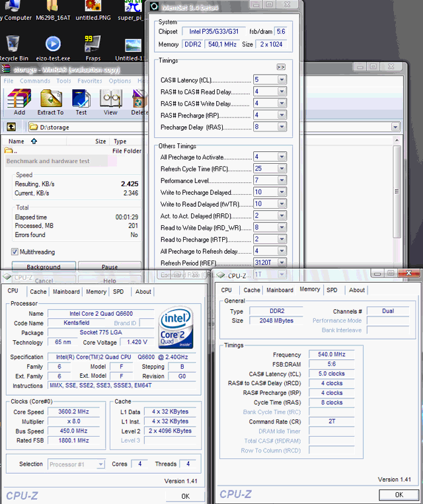Open the WinRAR address bar path dropdown
This screenshot has height=504, width=423.
[x=395, y=127]
